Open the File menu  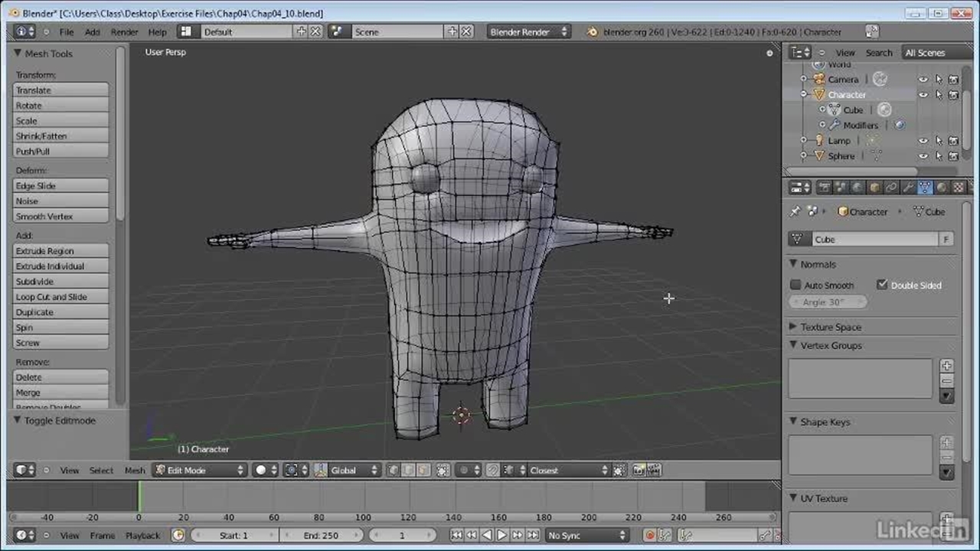[67, 32]
